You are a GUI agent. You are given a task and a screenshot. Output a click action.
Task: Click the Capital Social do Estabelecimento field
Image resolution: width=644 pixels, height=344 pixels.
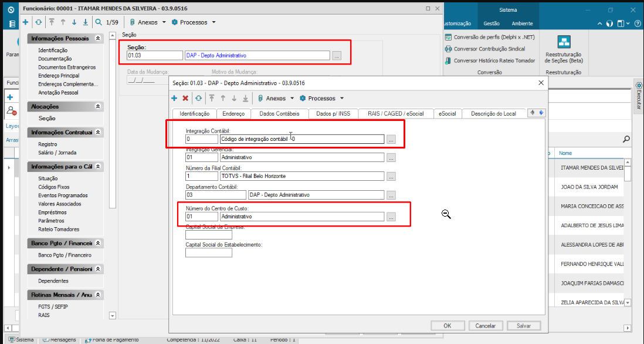click(209, 253)
